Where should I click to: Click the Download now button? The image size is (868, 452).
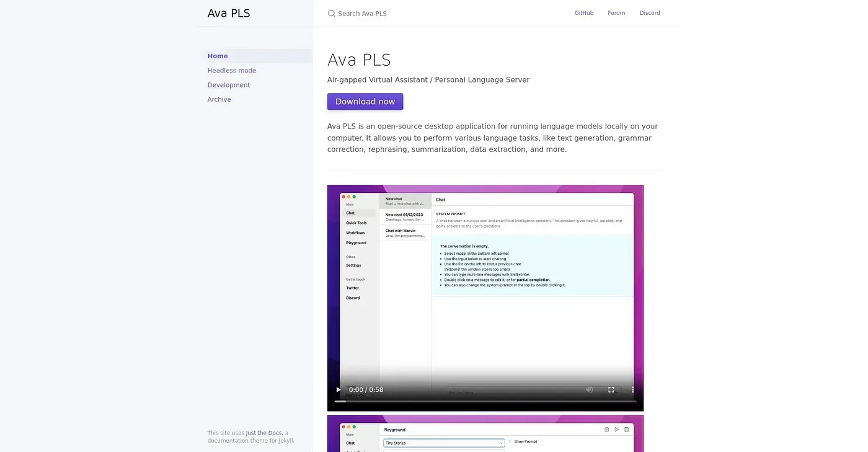tap(365, 102)
